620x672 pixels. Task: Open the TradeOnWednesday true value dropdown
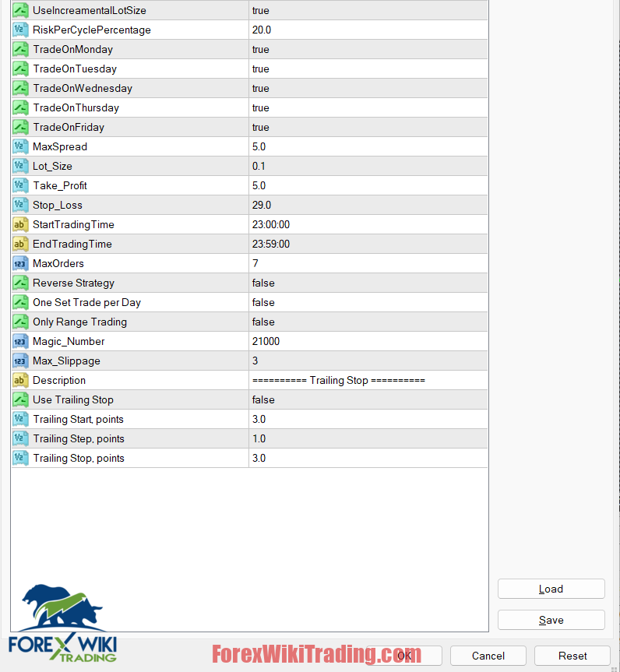(x=368, y=88)
